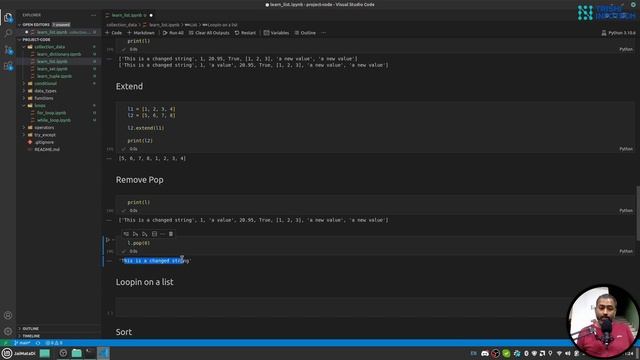640x360 pixels.
Task: Click the Extend markdown heading
Action: (x=129, y=87)
